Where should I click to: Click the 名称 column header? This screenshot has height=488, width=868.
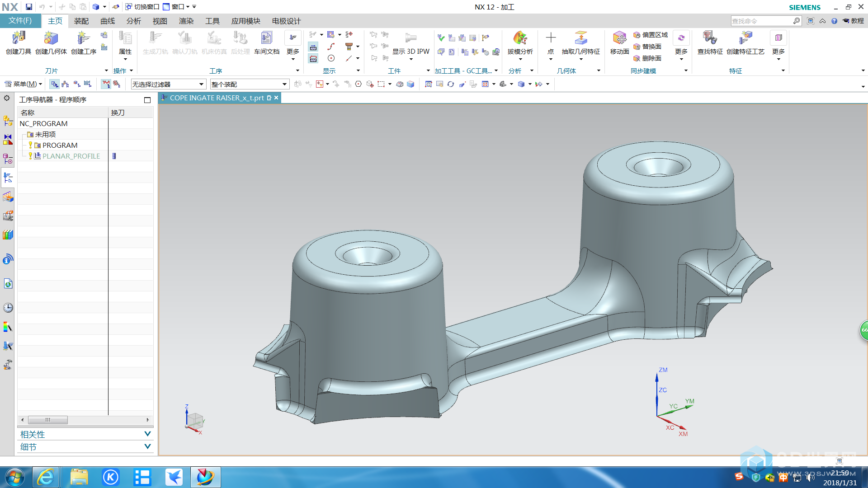click(63, 113)
